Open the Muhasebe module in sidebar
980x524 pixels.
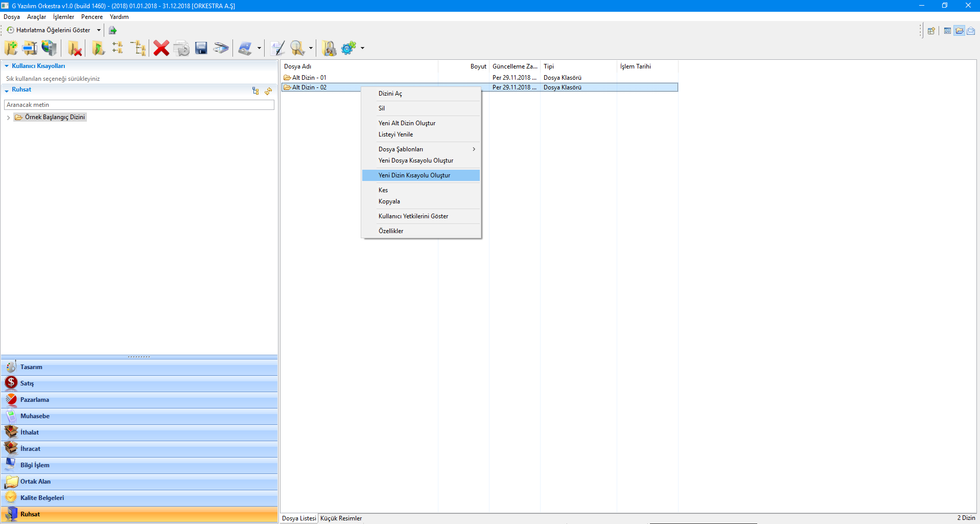tap(35, 416)
